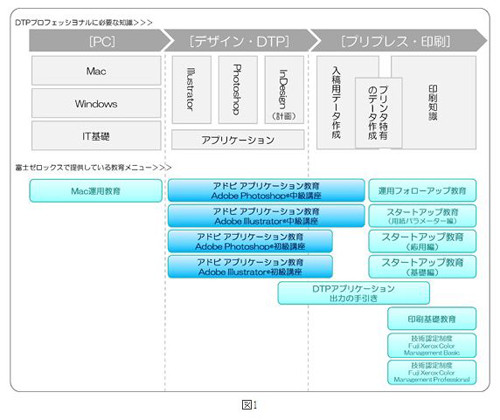This screenshot has height=420, width=500.
Task: Click the vertical Illustrator box
Action: coord(191,90)
